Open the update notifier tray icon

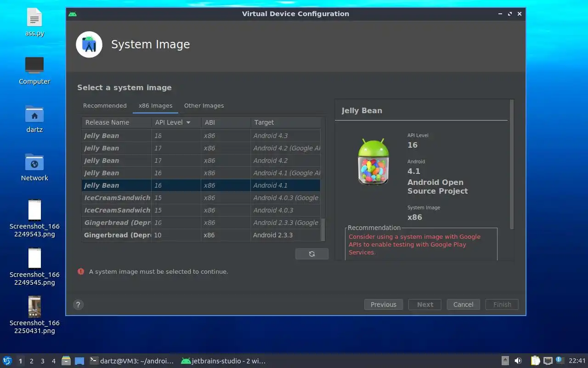559,360
